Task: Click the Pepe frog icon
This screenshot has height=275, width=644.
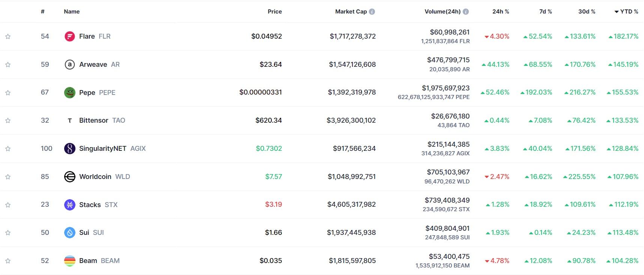Action: click(x=70, y=92)
